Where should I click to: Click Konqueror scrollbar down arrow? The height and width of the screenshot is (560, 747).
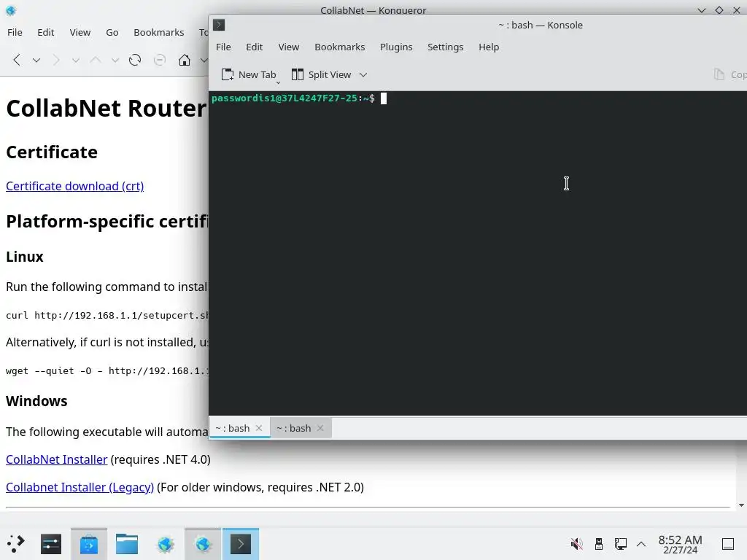click(741, 505)
